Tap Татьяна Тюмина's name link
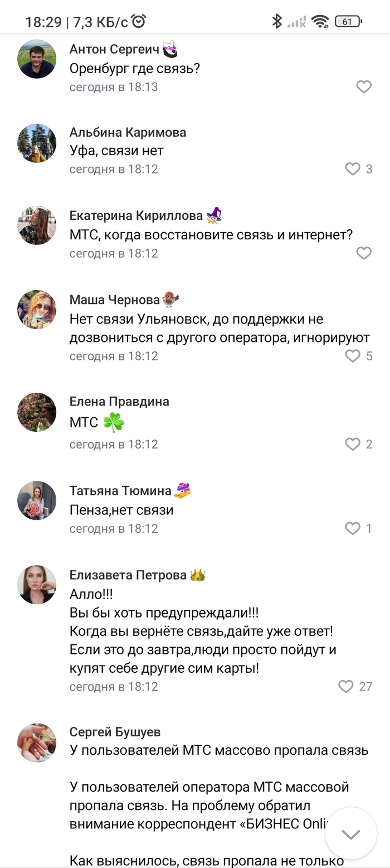The image size is (390, 868). click(120, 491)
